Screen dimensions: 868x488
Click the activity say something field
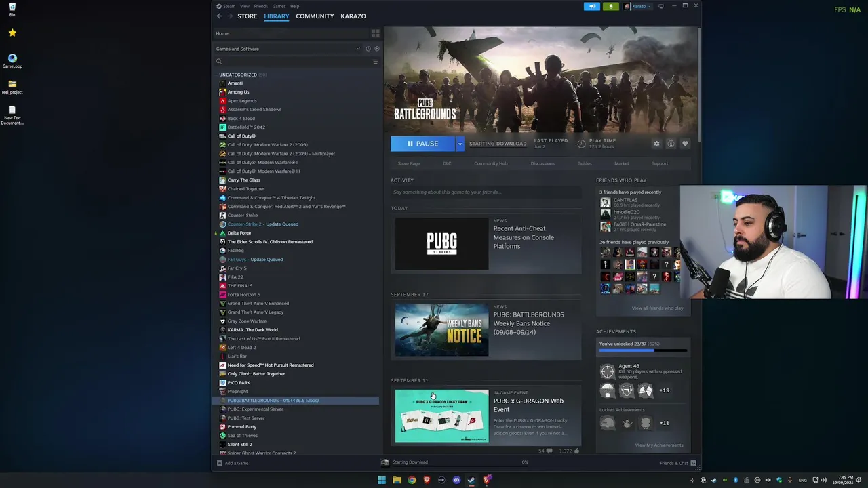(486, 192)
